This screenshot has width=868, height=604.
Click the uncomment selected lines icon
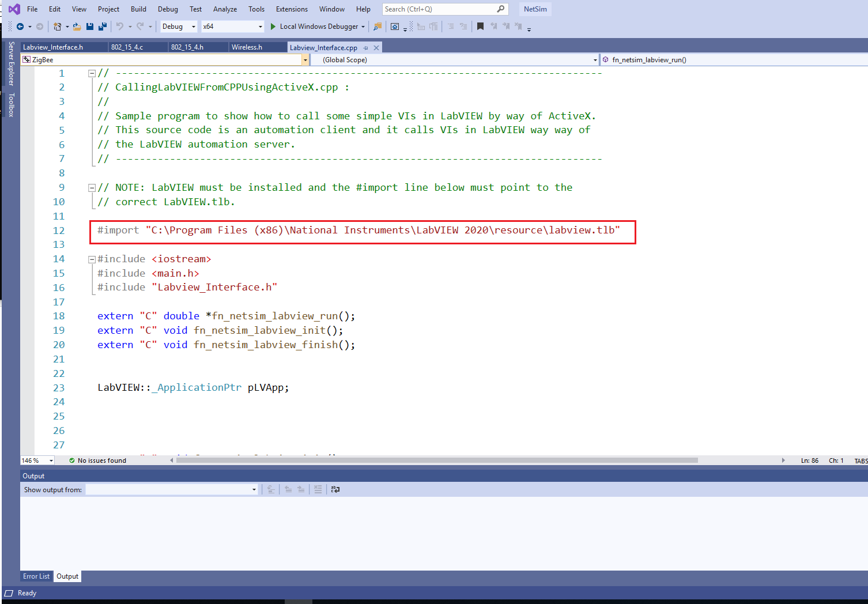coord(463,27)
